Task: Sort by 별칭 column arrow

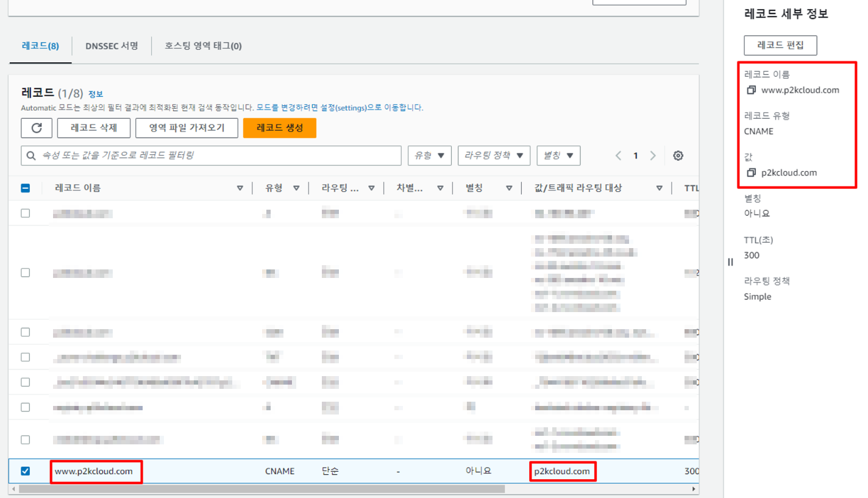Action: click(509, 188)
